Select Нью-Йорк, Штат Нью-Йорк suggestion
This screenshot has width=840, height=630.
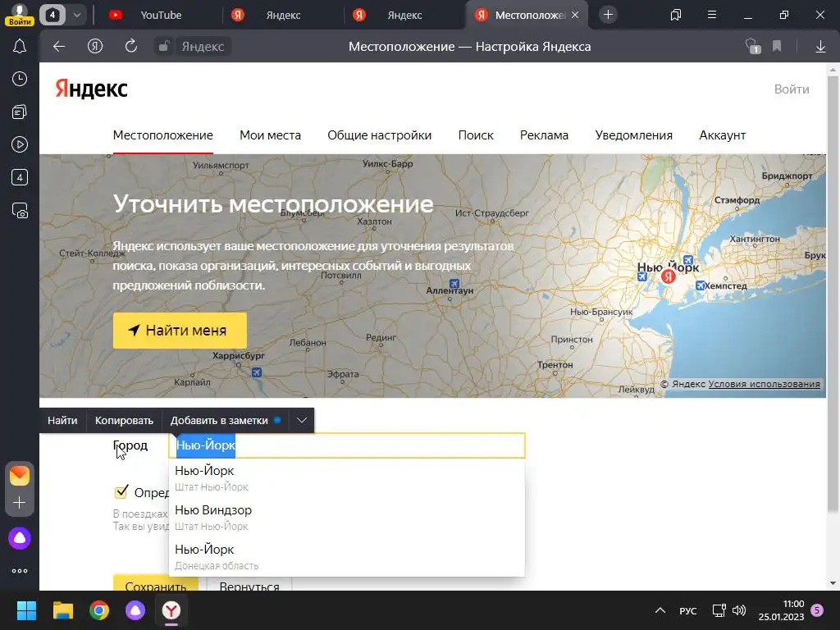pos(347,478)
